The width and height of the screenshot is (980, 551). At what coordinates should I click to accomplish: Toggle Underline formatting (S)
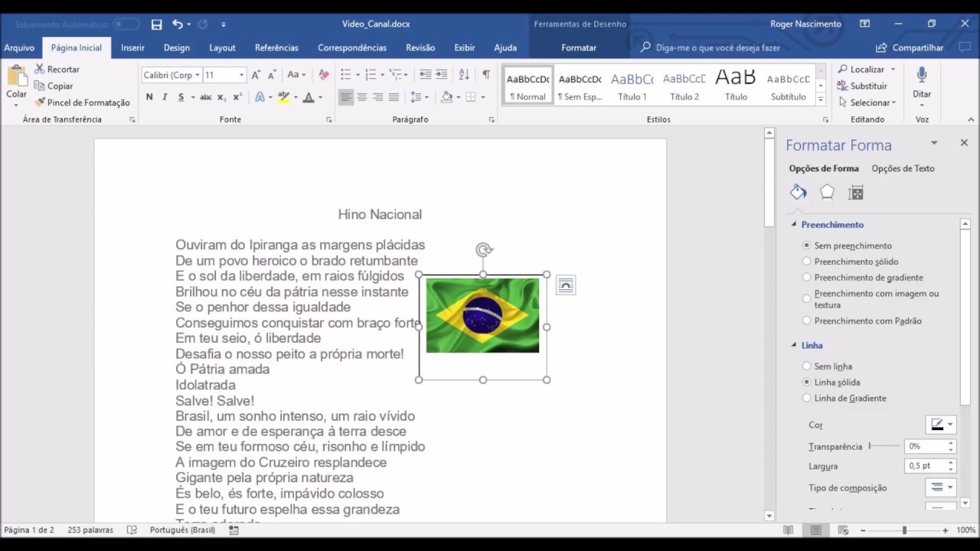(181, 97)
